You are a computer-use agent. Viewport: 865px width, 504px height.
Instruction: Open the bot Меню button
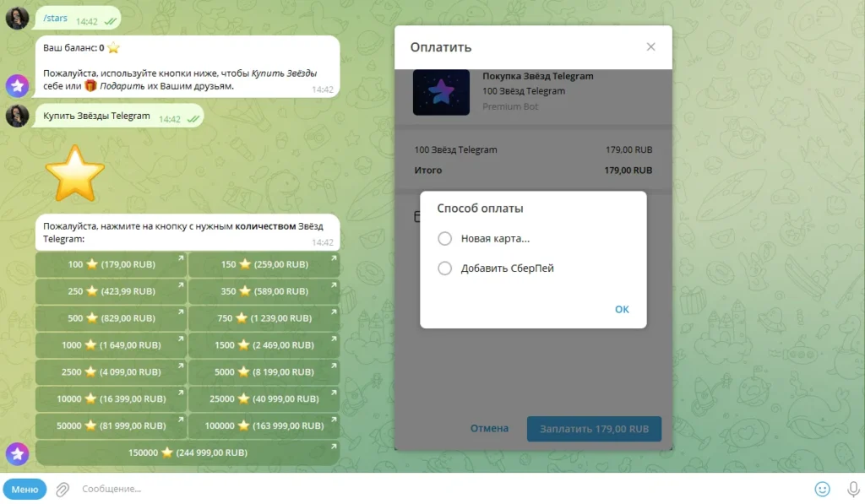[24, 489]
